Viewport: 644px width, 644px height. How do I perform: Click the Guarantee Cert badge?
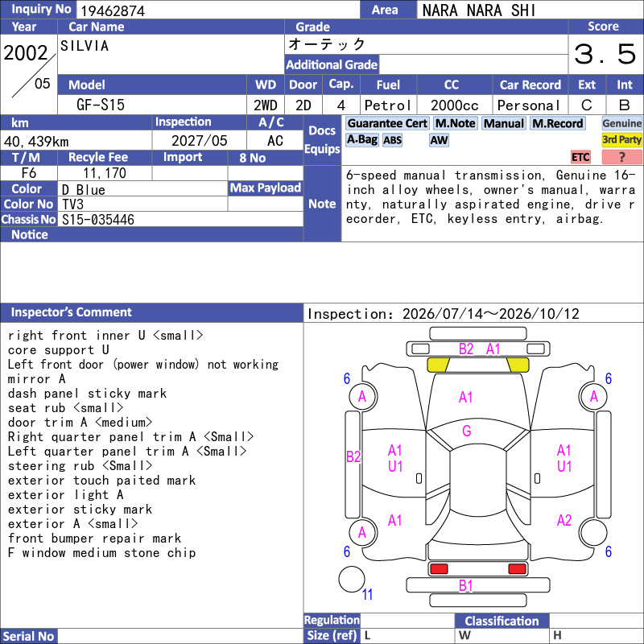pyautogui.click(x=387, y=123)
